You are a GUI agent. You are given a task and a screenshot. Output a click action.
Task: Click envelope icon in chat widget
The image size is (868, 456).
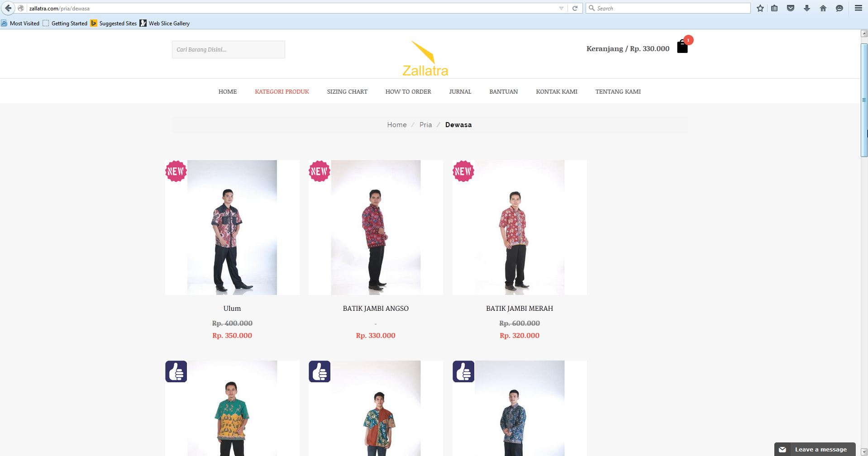[782, 450]
